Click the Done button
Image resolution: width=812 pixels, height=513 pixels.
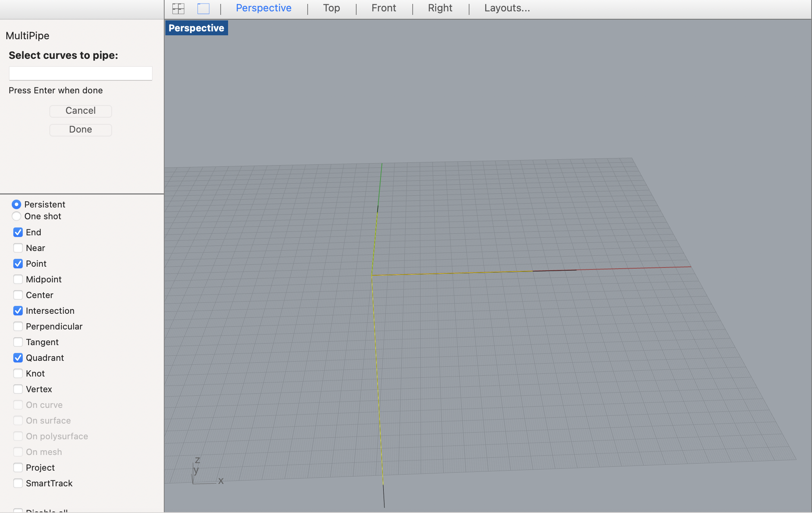pos(80,129)
